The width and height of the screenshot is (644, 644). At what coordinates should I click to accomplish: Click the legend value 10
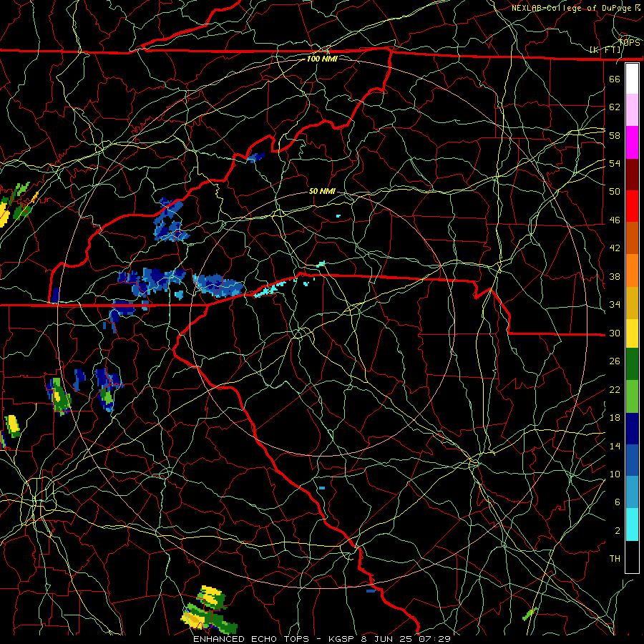[x=615, y=474]
